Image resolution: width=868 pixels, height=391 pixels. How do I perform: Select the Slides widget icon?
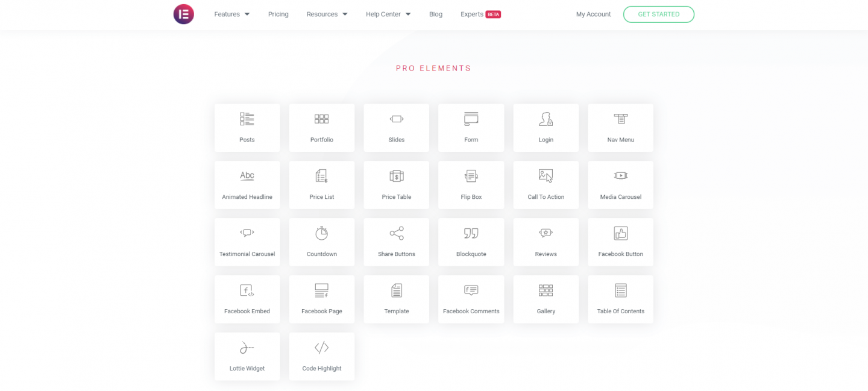397,119
